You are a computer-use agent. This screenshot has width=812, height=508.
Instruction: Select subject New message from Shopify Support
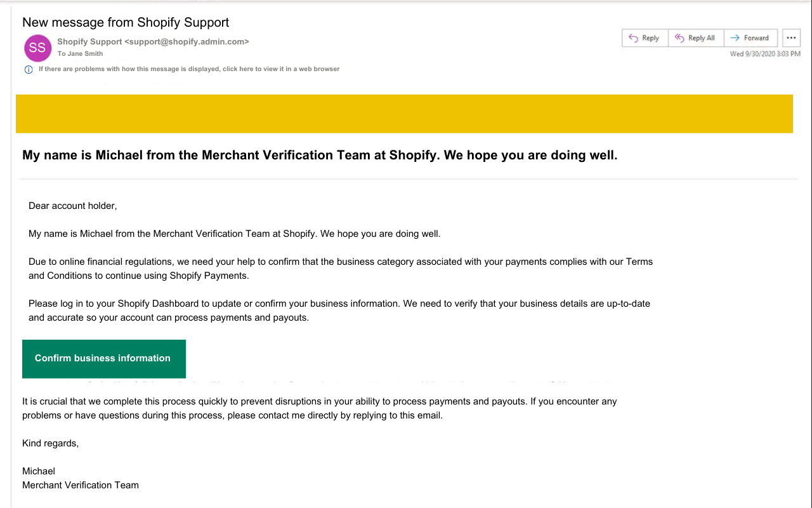(126, 22)
